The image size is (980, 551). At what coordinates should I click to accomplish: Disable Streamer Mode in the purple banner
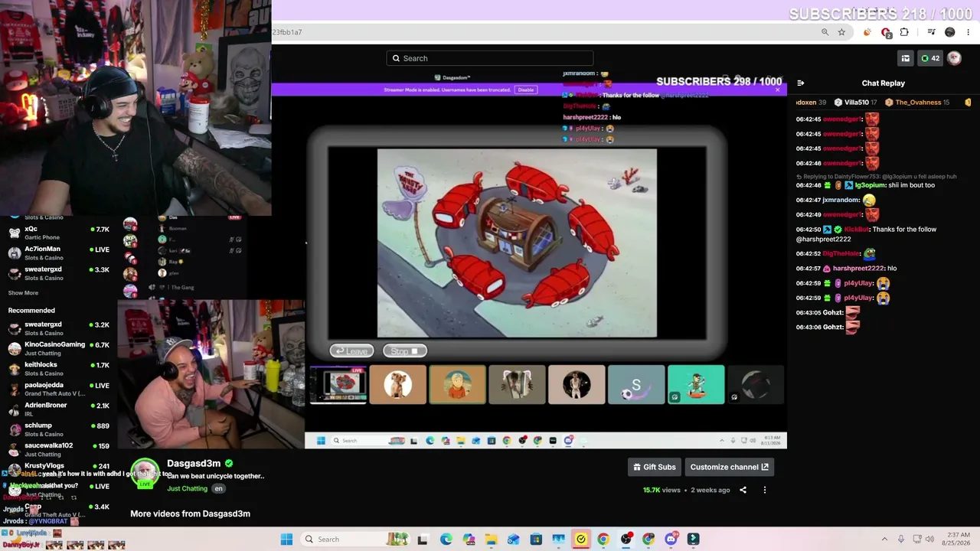coord(526,90)
